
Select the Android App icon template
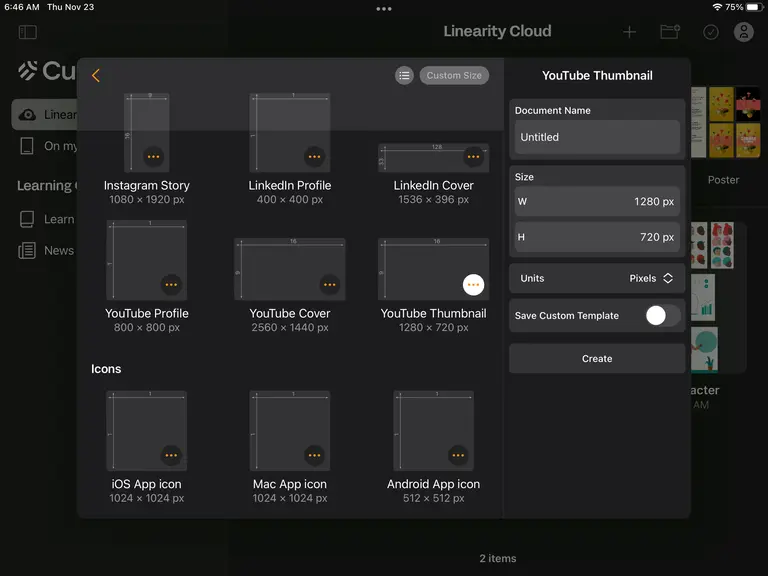click(x=433, y=431)
